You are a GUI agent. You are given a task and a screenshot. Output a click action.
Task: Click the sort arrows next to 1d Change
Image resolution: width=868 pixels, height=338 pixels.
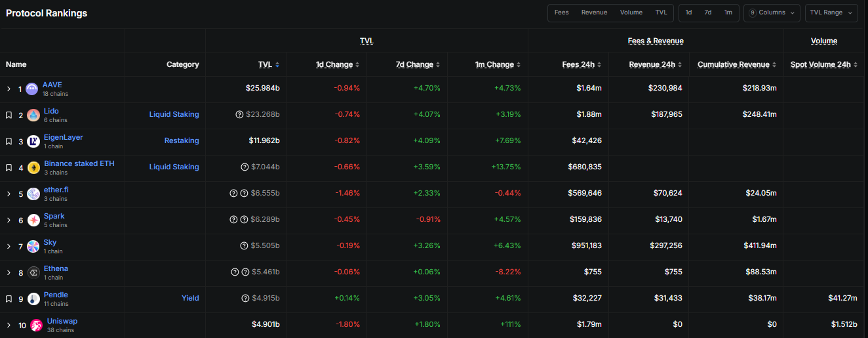pyautogui.click(x=357, y=64)
